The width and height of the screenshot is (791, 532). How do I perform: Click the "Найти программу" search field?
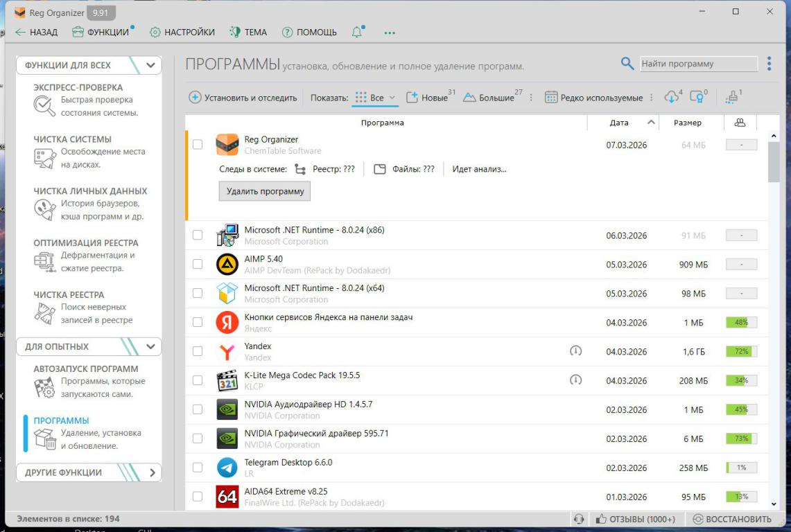[697, 64]
